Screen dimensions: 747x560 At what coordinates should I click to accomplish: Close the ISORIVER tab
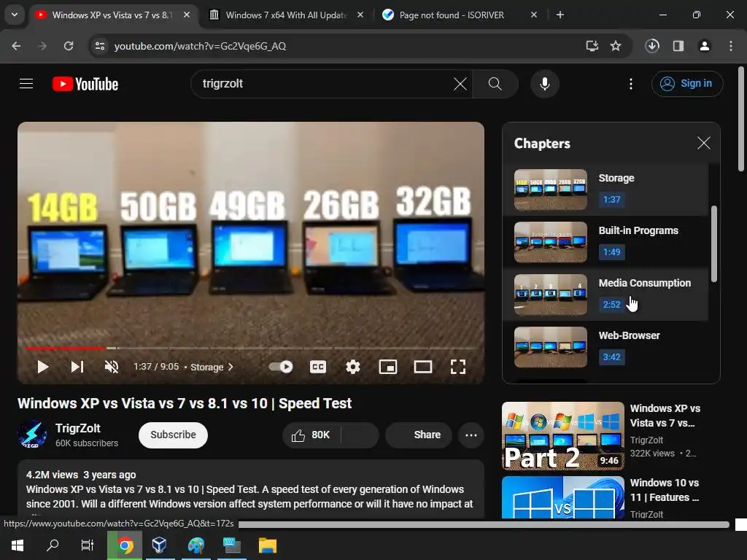click(533, 15)
